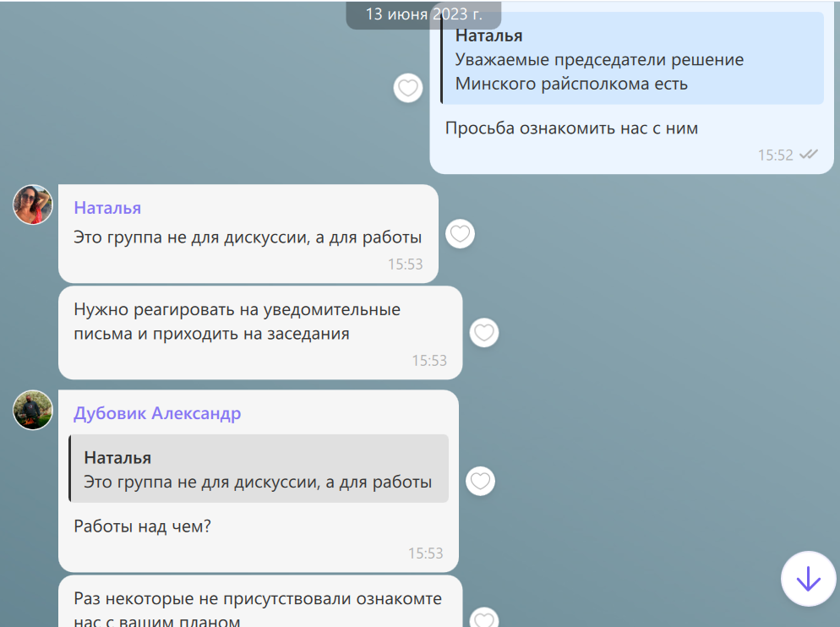Click 15:53 timestamp under "Работы над чем?"

[425, 553]
